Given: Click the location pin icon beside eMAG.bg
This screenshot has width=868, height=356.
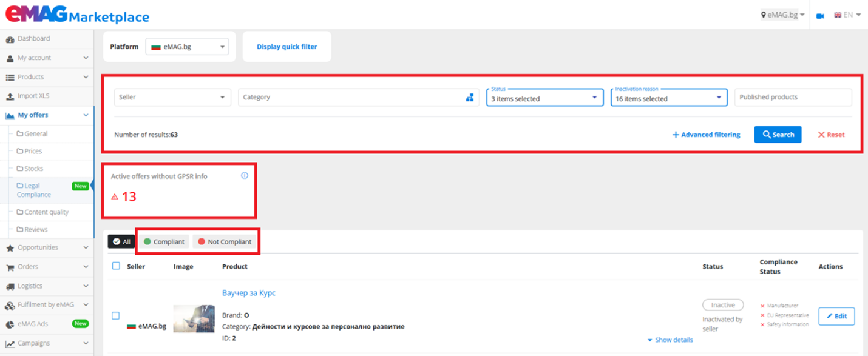Looking at the screenshot, I should (x=764, y=15).
